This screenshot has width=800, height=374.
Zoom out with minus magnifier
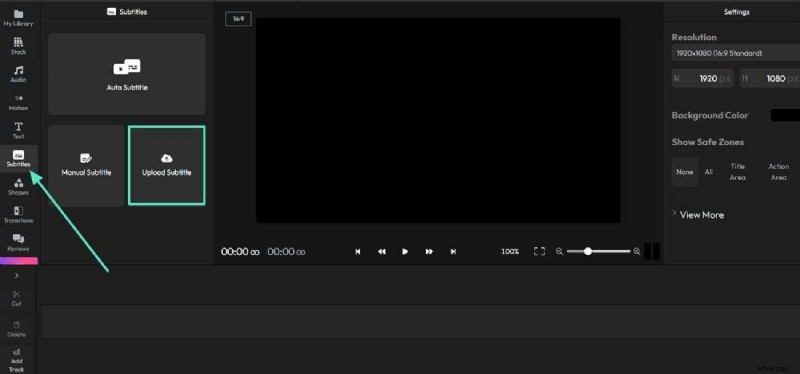click(x=559, y=252)
